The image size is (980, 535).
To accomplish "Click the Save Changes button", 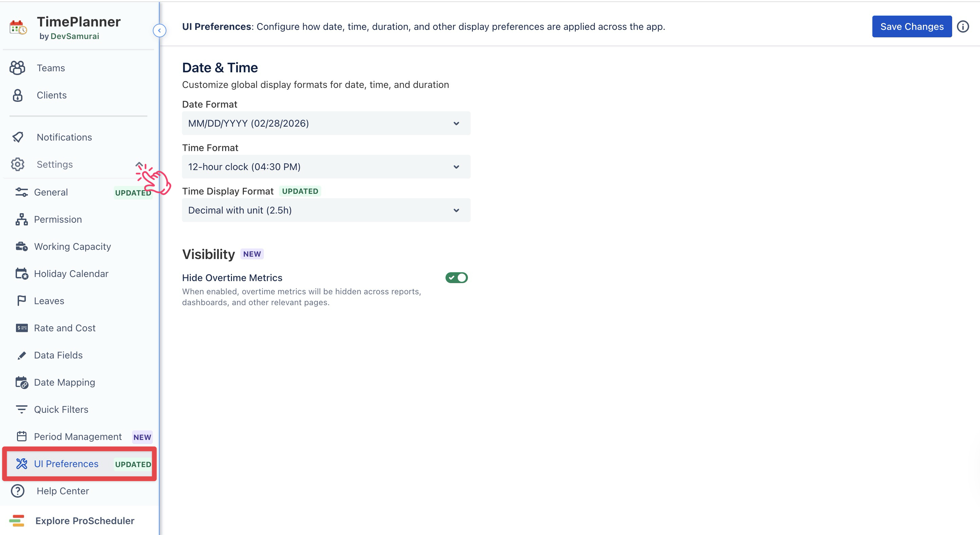I will tap(911, 26).
